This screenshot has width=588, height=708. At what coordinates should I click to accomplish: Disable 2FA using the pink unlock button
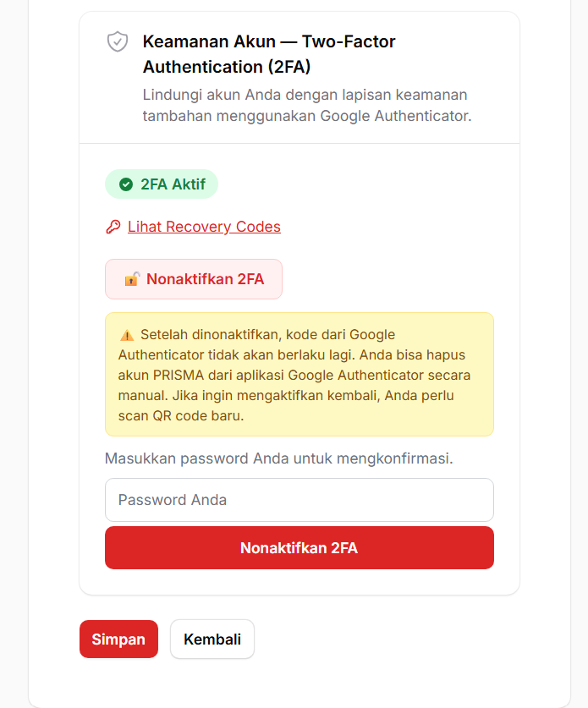point(193,278)
